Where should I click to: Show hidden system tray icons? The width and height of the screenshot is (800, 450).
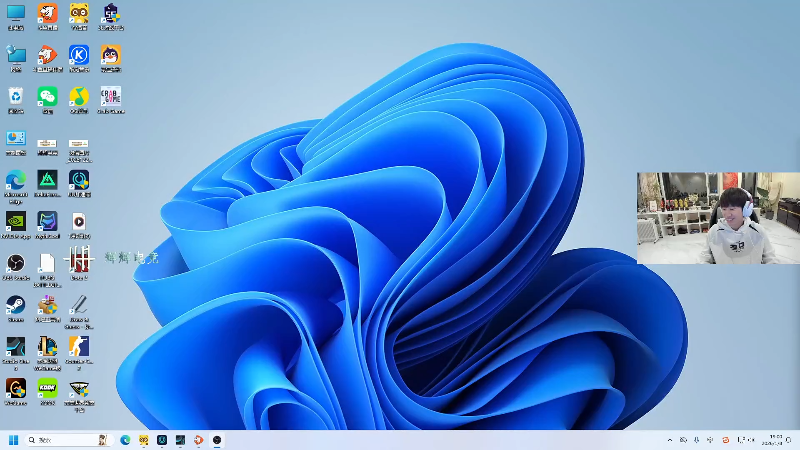pos(670,440)
